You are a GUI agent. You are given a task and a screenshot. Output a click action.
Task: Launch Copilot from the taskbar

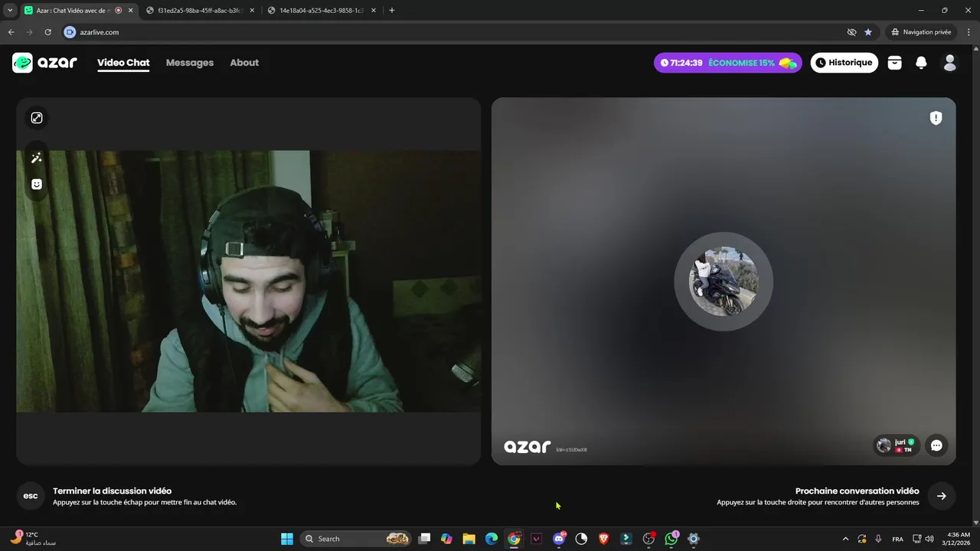click(447, 539)
